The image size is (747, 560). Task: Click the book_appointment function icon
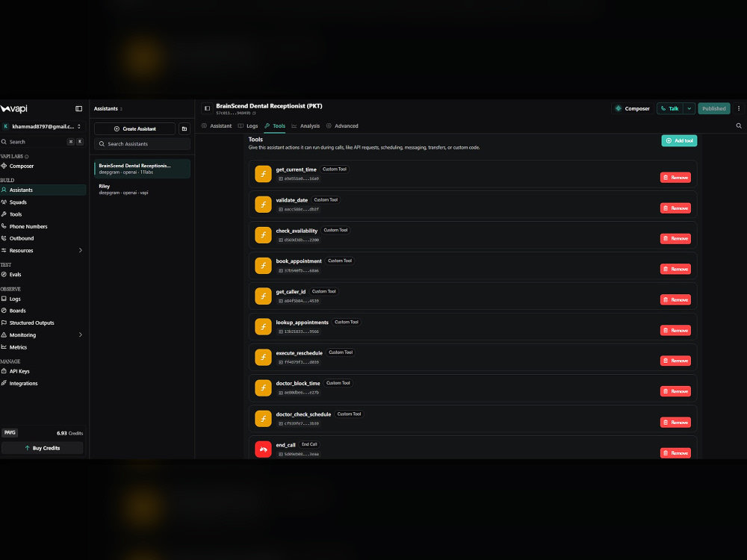[x=263, y=265]
